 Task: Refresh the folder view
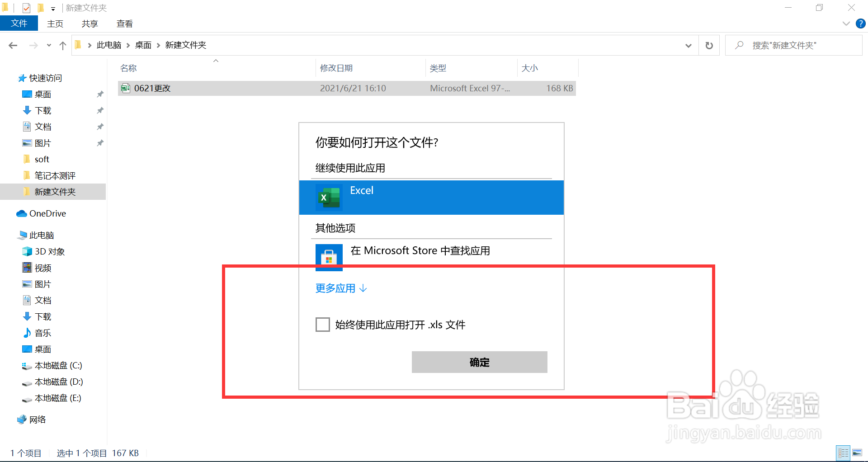pos(709,45)
